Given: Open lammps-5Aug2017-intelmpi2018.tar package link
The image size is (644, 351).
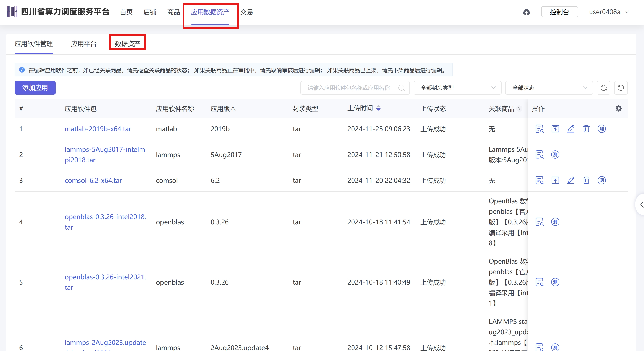Looking at the screenshot, I should click(x=105, y=155).
